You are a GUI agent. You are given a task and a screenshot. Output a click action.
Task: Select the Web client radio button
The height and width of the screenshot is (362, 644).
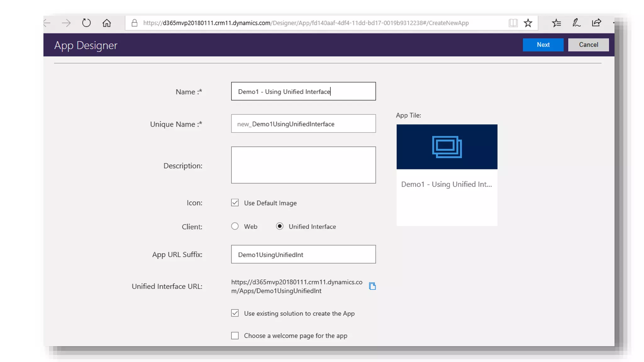tap(235, 226)
